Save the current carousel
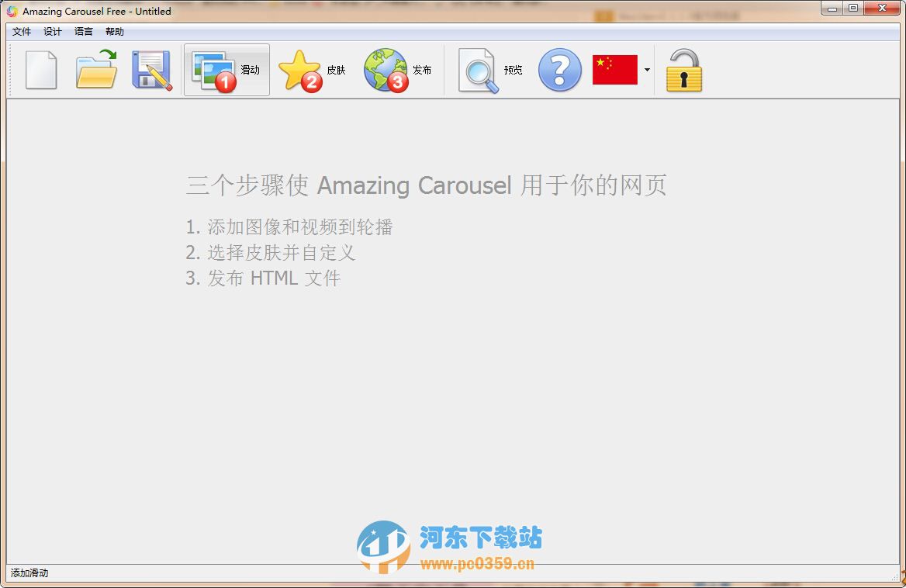The width and height of the screenshot is (906, 588). (150, 70)
